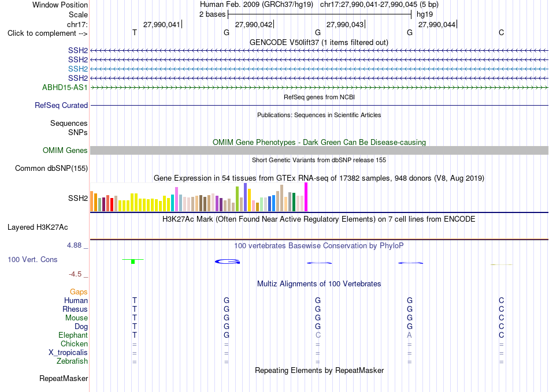Viewport: 549px width, 392px height.
Task: Click the 'Elephant' alignment row label
Action: coord(73,335)
